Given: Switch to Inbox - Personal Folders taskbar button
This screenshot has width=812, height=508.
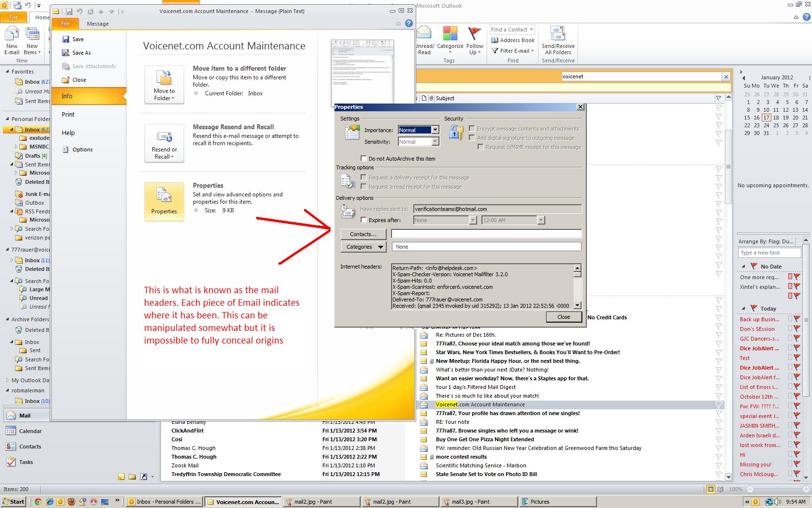Looking at the screenshot, I should (x=164, y=502).
